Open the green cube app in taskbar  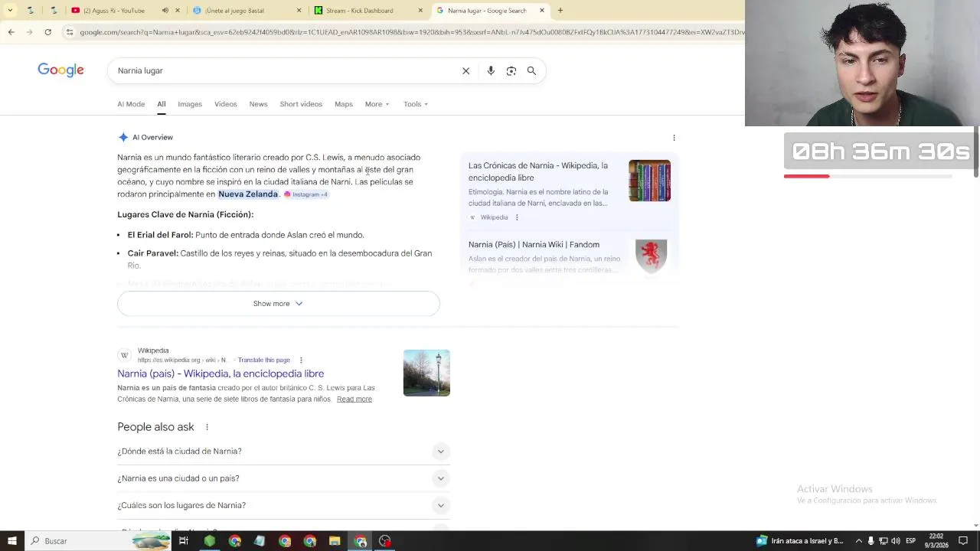[209, 541]
